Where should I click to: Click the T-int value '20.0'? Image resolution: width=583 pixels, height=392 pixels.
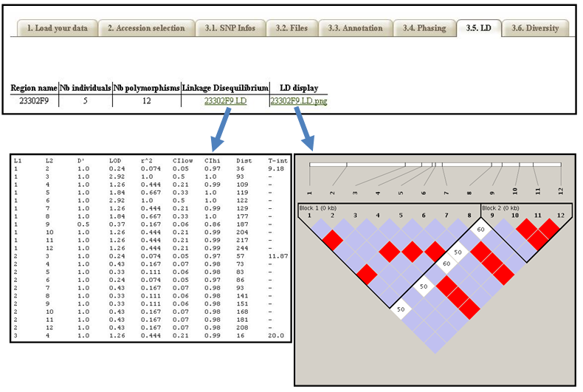coord(276,335)
